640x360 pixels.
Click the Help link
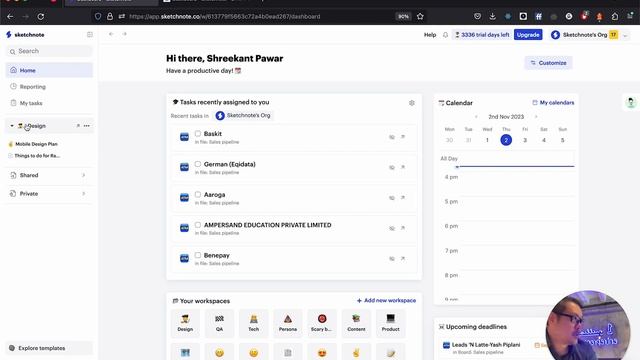tap(430, 35)
